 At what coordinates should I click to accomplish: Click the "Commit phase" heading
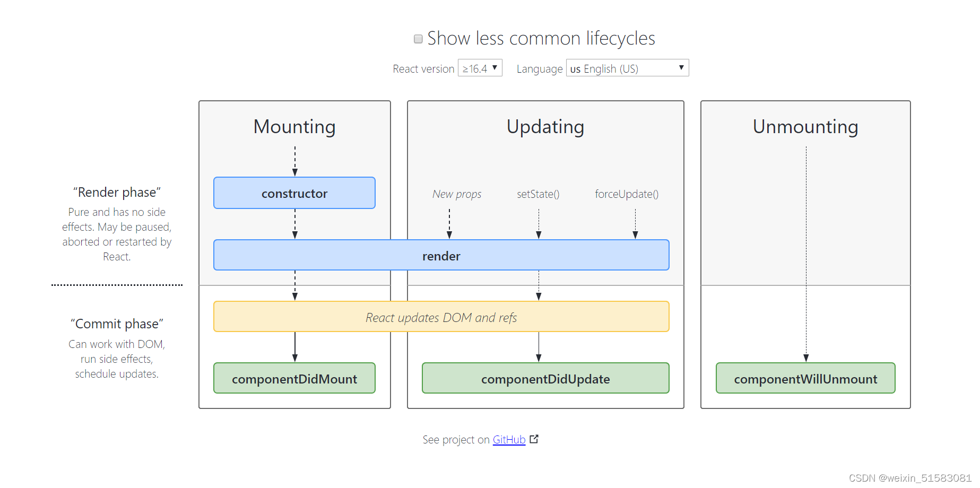click(x=117, y=324)
